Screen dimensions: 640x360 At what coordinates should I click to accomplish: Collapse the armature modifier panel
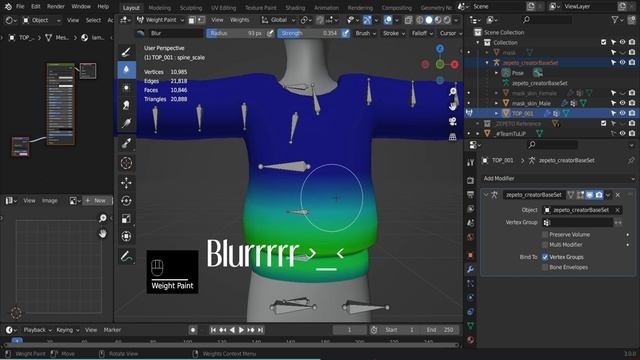point(486,195)
